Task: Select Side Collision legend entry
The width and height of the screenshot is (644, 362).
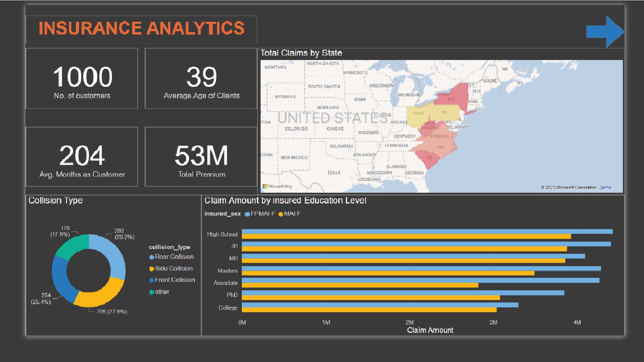Action: coord(173,268)
